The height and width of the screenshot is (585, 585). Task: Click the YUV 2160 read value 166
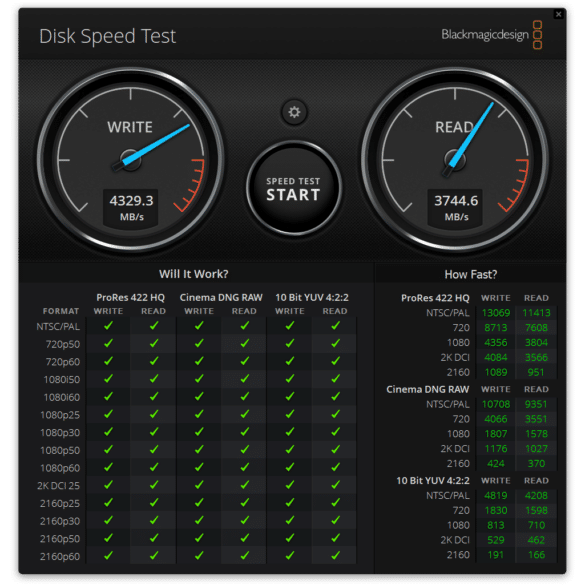click(536, 555)
